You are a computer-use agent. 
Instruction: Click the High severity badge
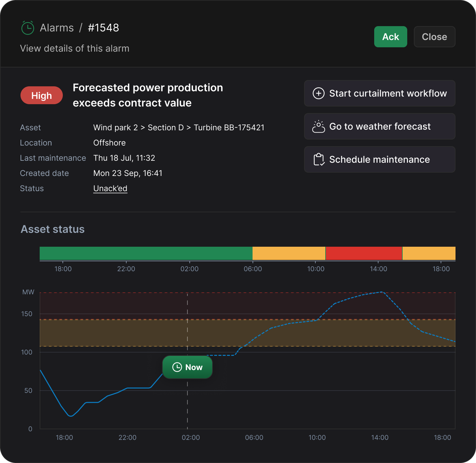(x=42, y=96)
